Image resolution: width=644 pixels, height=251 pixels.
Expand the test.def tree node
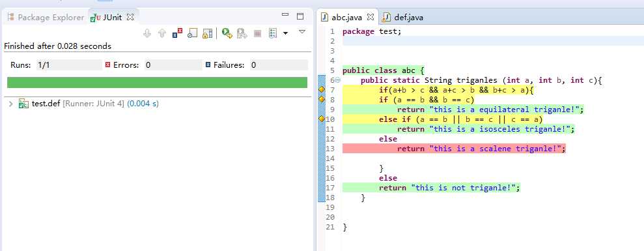click(x=10, y=104)
